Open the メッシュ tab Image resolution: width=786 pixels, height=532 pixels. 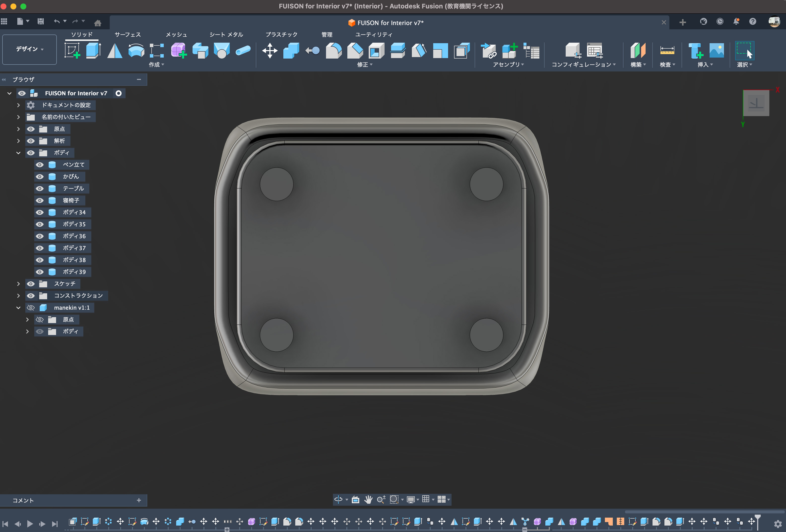176,34
